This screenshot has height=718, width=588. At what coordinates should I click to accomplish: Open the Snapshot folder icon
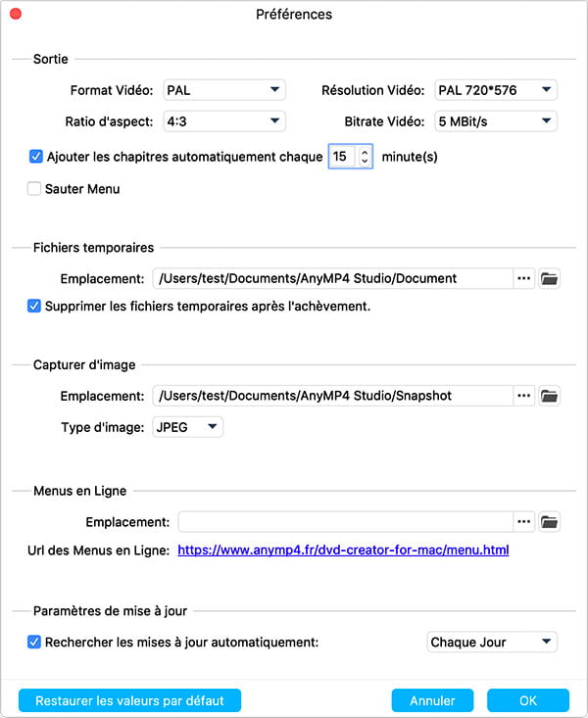click(x=550, y=396)
